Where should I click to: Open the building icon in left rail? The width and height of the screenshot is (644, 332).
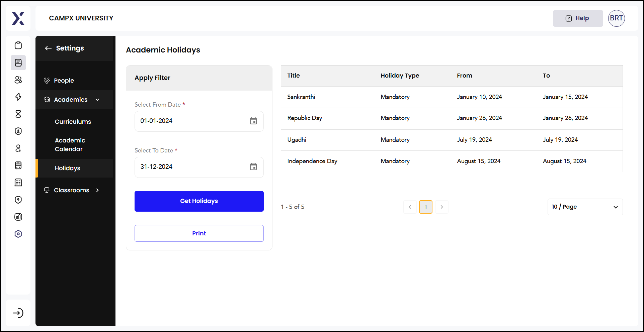[x=18, y=183]
